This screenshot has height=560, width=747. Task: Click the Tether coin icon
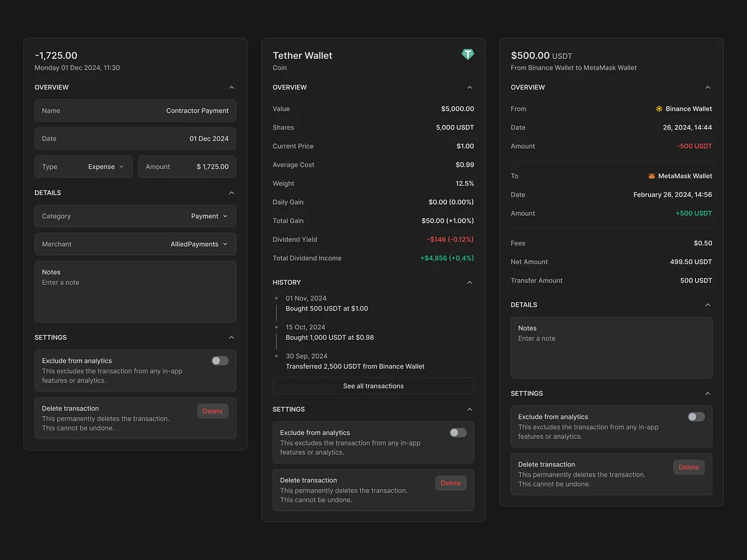tap(467, 54)
